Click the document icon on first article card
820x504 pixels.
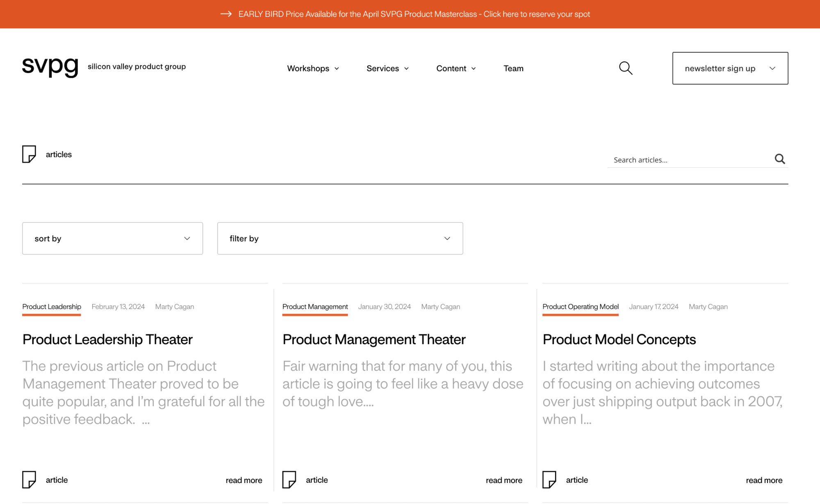click(x=29, y=479)
